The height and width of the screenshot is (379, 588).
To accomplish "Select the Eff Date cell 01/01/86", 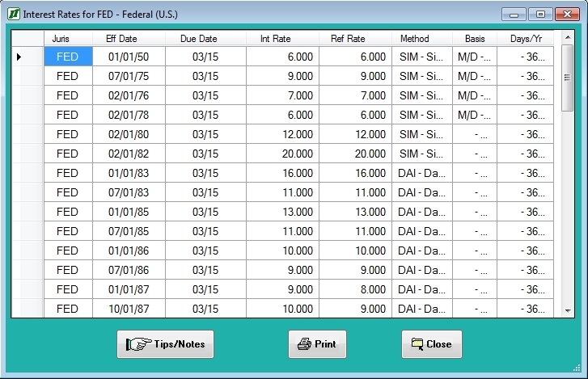I will coord(129,251).
